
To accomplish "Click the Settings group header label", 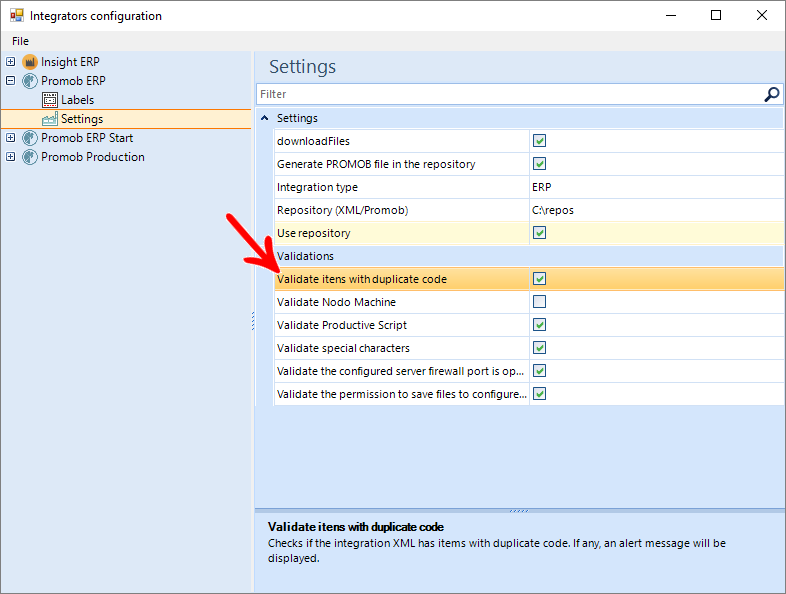I will (297, 118).
